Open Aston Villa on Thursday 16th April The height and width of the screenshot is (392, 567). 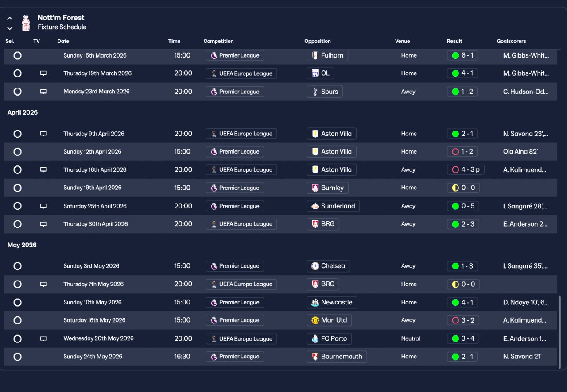(331, 170)
